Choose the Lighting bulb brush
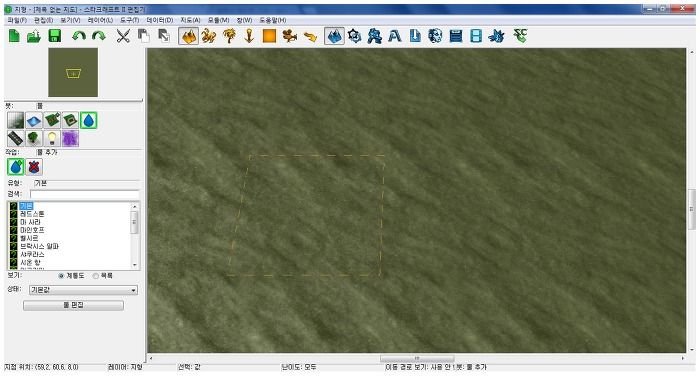 (x=52, y=139)
